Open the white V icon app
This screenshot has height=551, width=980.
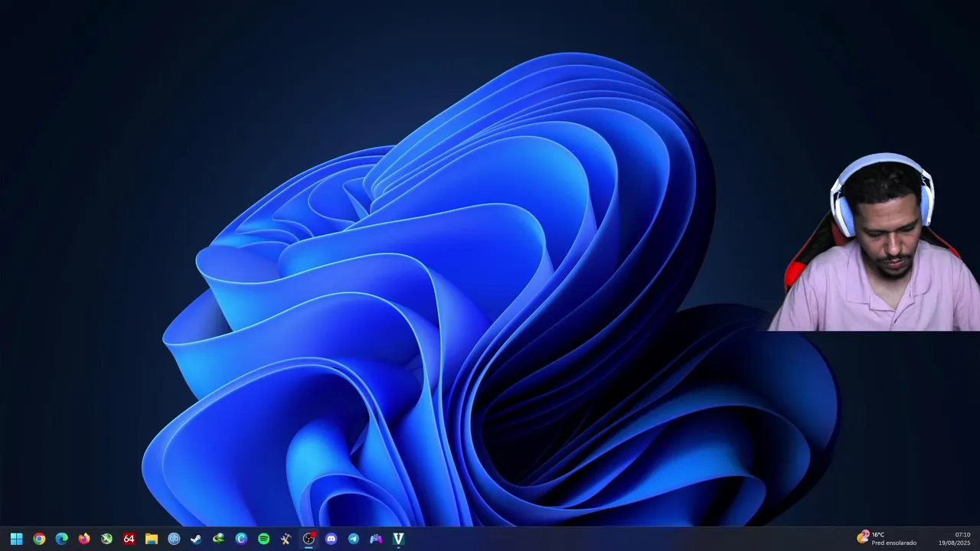[398, 539]
